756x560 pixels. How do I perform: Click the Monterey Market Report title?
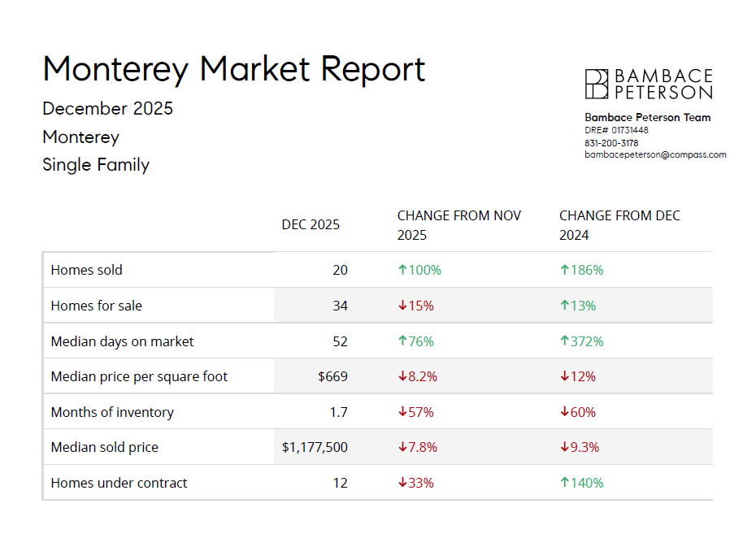point(234,69)
